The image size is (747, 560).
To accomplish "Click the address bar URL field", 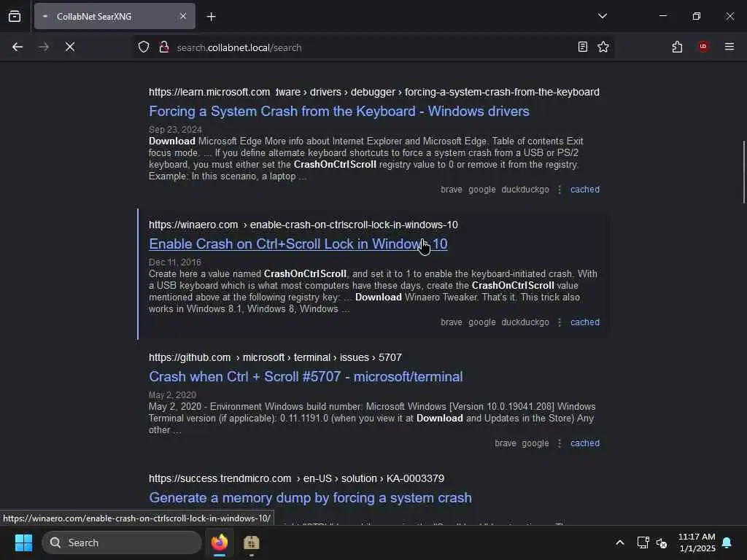I will [x=371, y=47].
